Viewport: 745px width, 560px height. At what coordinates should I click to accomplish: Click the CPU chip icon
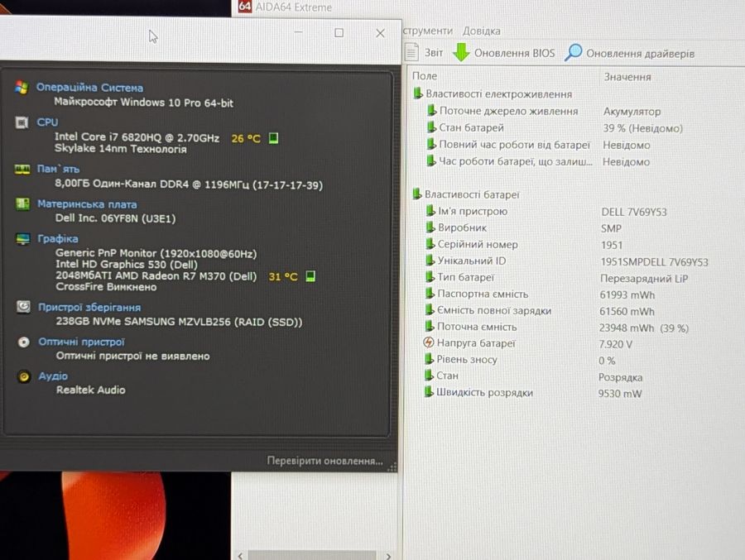coord(22,122)
